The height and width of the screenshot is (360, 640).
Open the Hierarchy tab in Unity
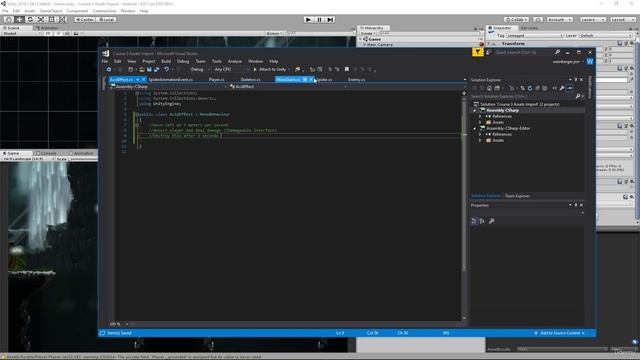[x=373, y=28]
